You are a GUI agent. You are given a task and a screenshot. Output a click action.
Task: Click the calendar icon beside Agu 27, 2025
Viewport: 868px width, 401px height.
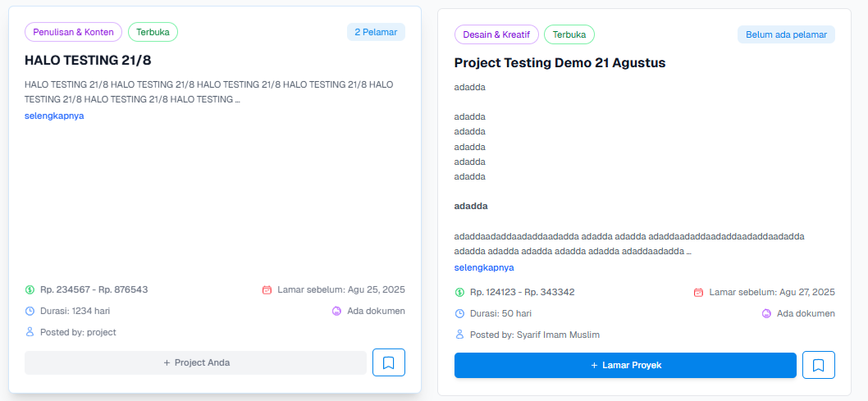pos(698,292)
